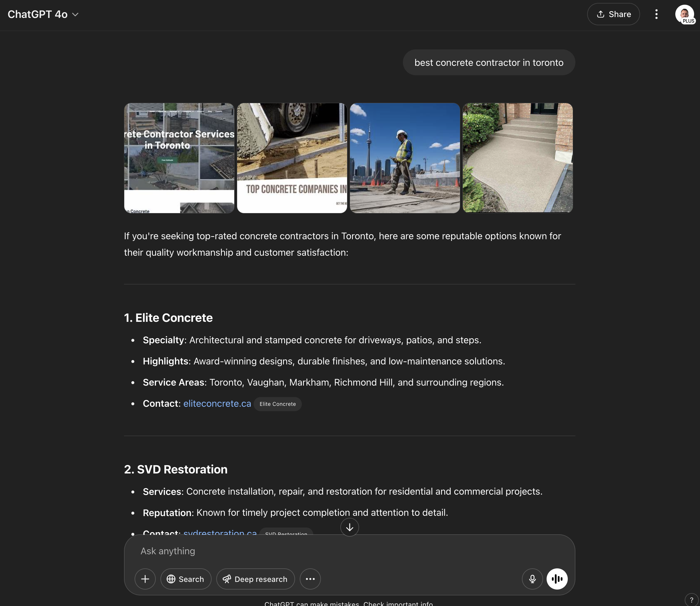The height and width of the screenshot is (606, 700).
Task: Toggle the Search globe button
Action: [186, 579]
